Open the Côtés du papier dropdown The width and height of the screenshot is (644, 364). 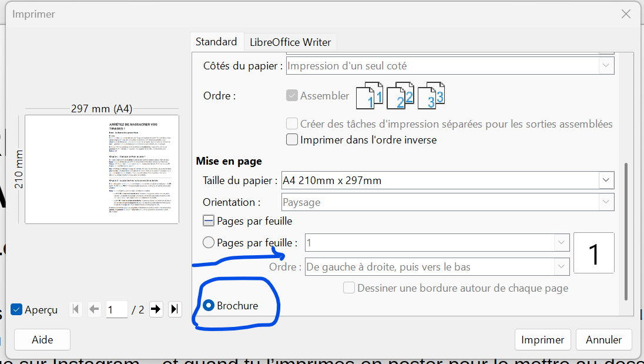coord(605,66)
